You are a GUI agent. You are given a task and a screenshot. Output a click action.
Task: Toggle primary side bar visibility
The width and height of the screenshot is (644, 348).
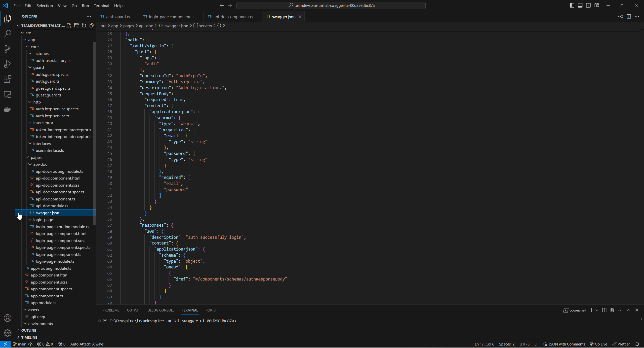(x=572, y=5)
